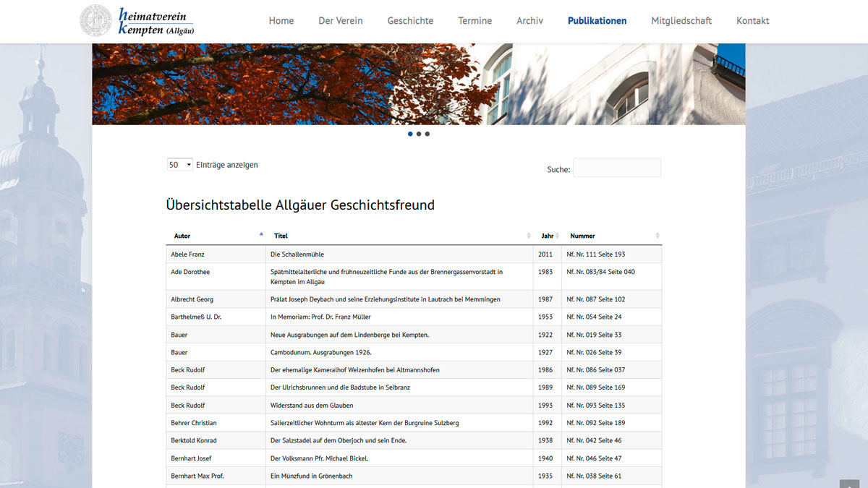Click the Heimatverein Kempten logo
The width and height of the screenshot is (868, 488).
[137, 20]
